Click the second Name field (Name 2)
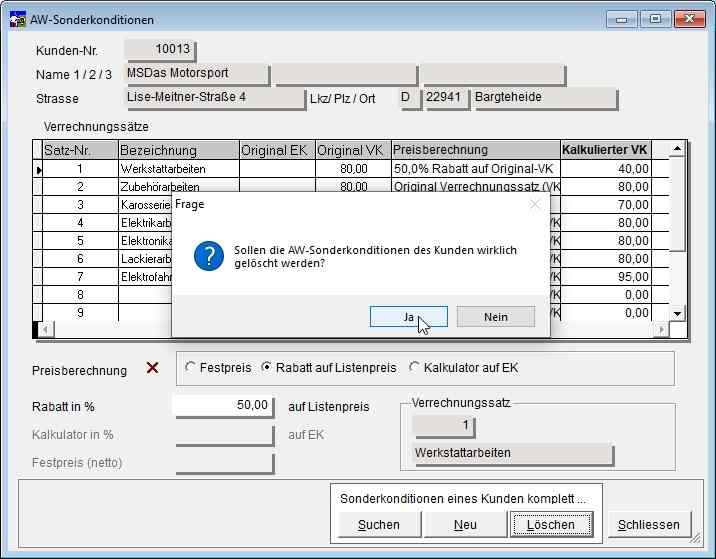Viewport: 716px width, 559px height. pos(346,74)
